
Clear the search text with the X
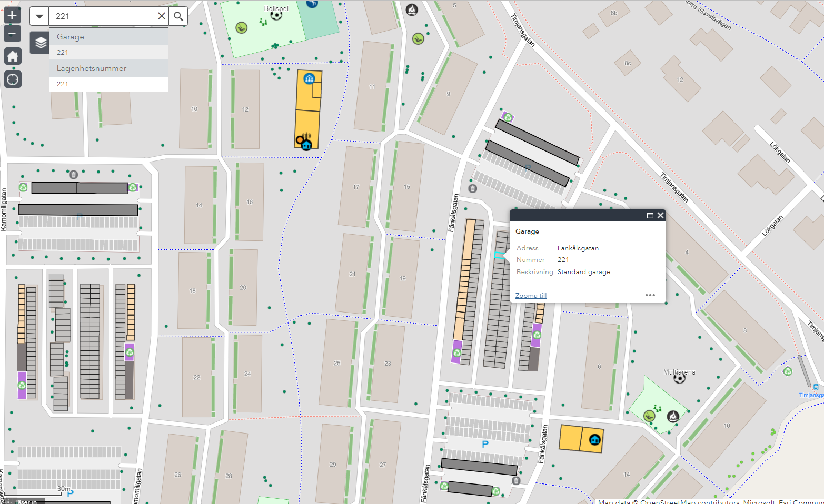[x=162, y=16]
